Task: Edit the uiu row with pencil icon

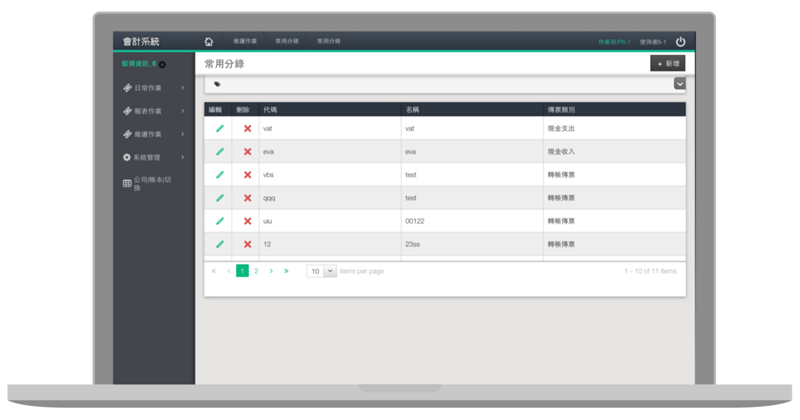Action: pyautogui.click(x=220, y=221)
